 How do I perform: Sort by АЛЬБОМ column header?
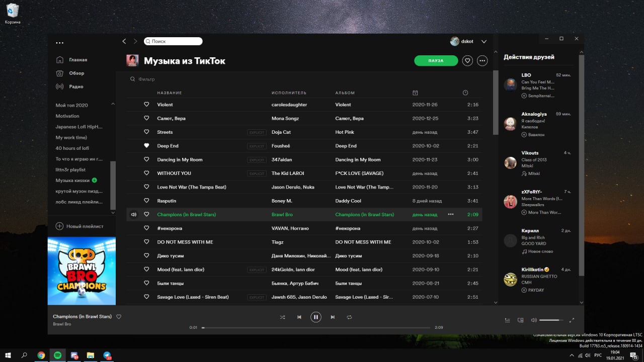(x=345, y=93)
